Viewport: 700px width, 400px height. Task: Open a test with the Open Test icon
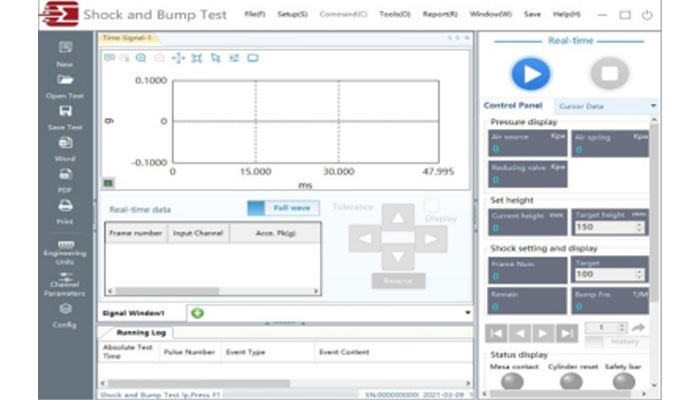point(65,80)
